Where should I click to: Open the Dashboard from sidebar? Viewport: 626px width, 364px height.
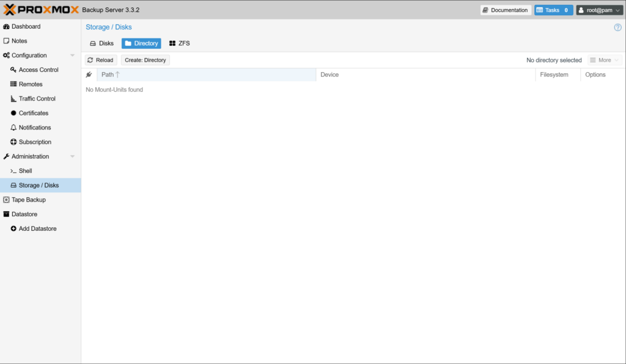[26, 27]
